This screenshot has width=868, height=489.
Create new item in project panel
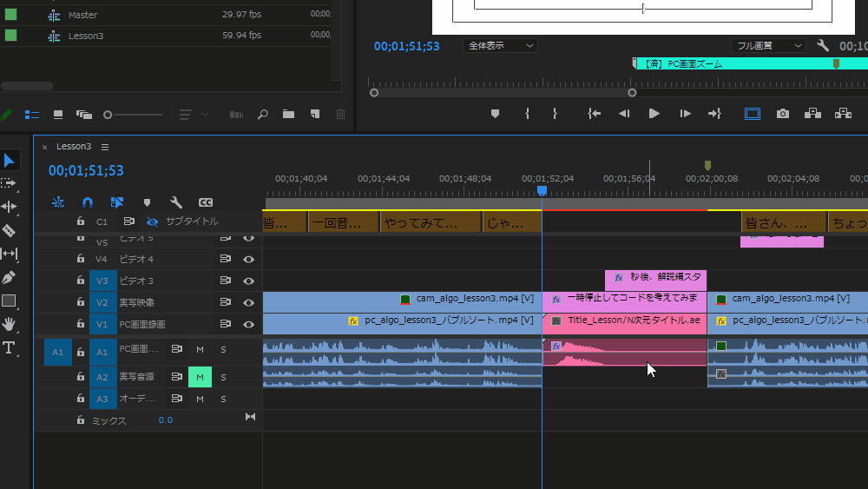(315, 114)
